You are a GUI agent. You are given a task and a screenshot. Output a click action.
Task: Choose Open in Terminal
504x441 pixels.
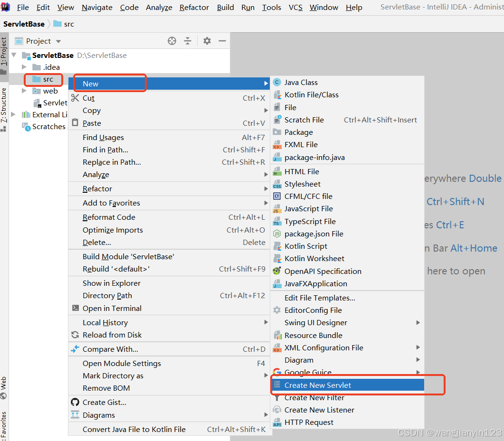coord(170,309)
